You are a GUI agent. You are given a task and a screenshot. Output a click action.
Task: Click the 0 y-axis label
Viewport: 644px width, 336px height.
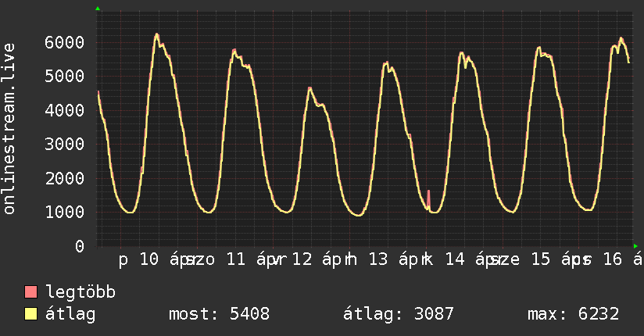point(80,246)
